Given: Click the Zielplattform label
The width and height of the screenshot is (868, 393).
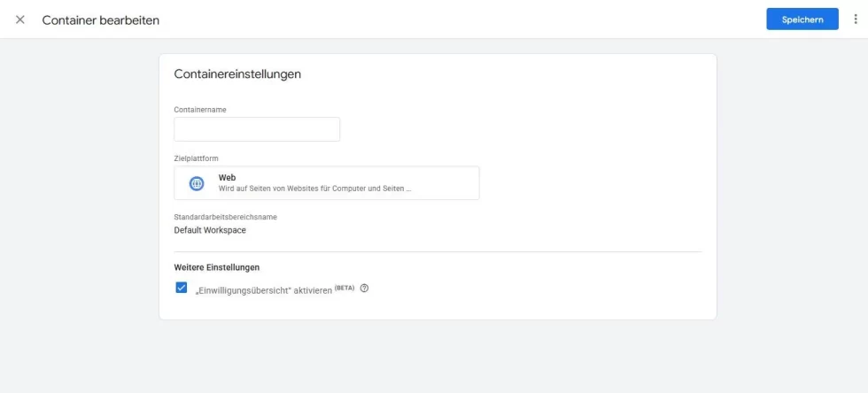Looking at the screenshot, I should pos(196,158).
